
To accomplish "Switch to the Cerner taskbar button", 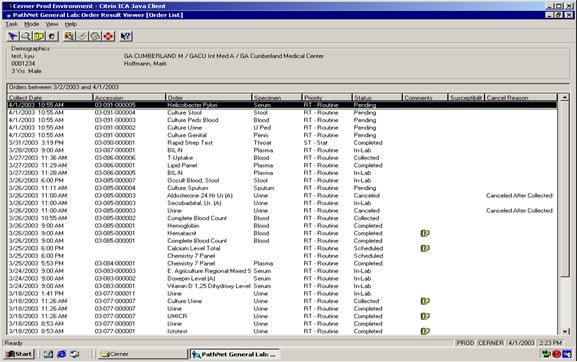I will [x=143, y=354].
